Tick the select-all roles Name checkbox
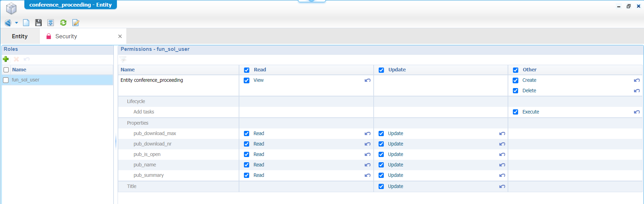Screen dimensions: 644x204 tap(6, 70)
